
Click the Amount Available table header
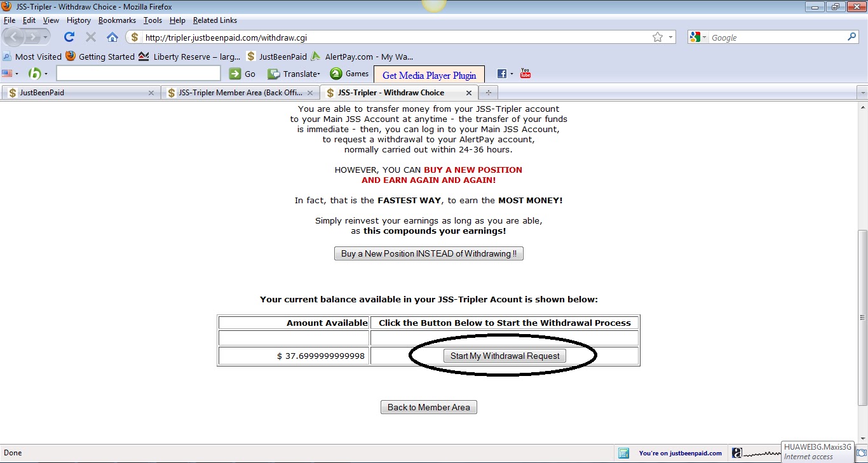[x=294, y=323]
